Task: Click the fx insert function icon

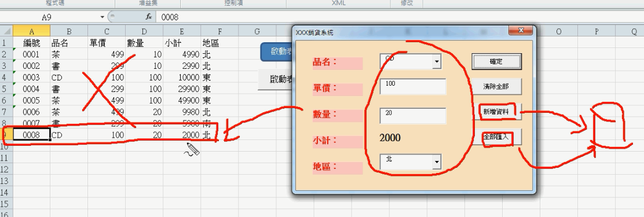Action: [149, 17]
